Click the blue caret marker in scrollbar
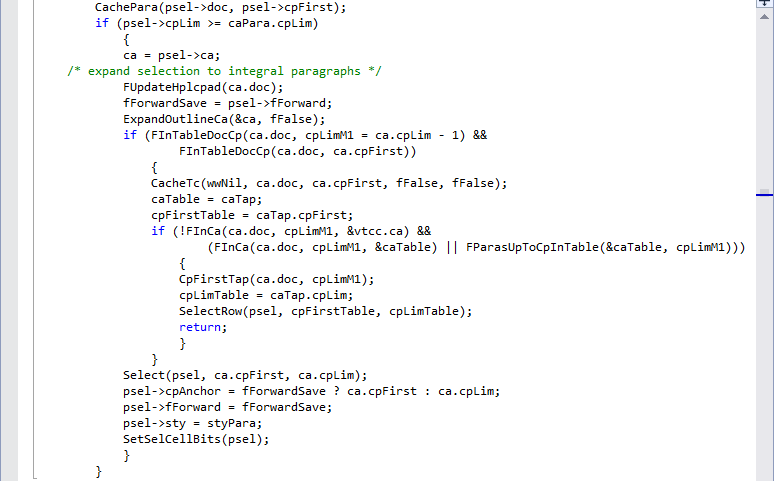774x481 pixels. pyautogui.click(x=765, y=195)
